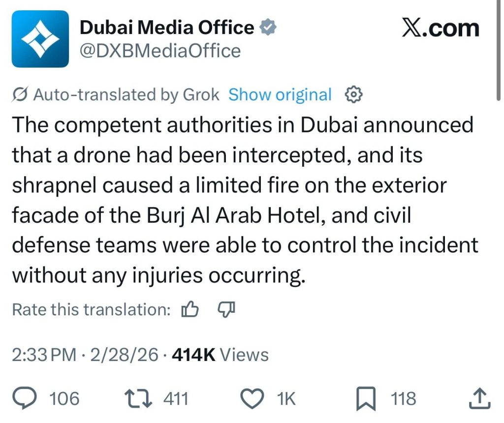Click the Grok icon beside Auto-translated

[x=21, y=94]
